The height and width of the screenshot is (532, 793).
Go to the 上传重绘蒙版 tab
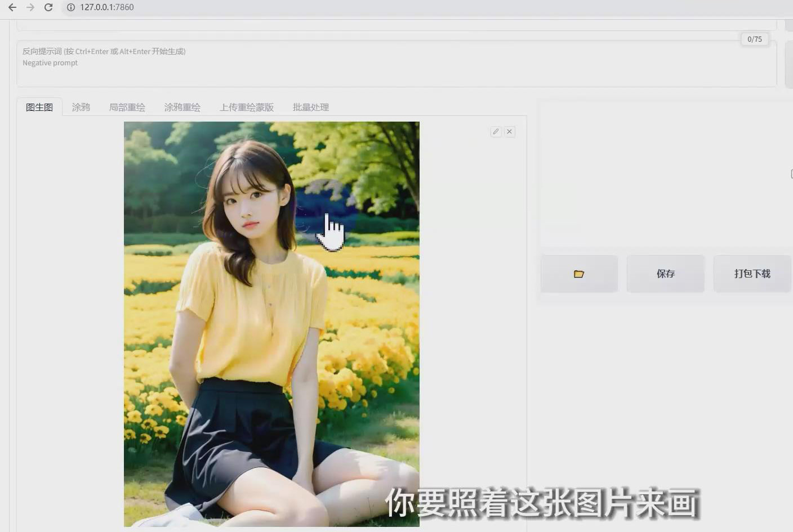click(247, 107)
